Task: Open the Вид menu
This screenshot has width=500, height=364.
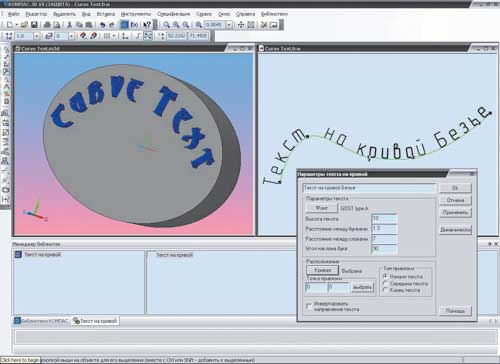Action: 86,14
